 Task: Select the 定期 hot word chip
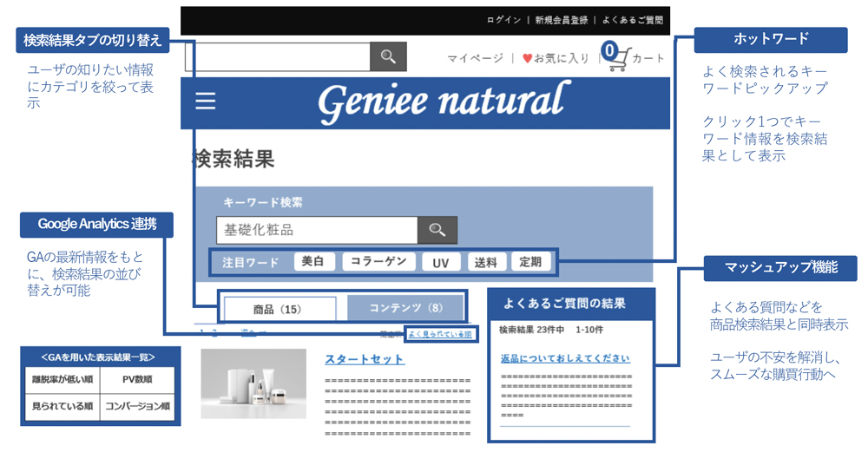[x=530, y=262]
